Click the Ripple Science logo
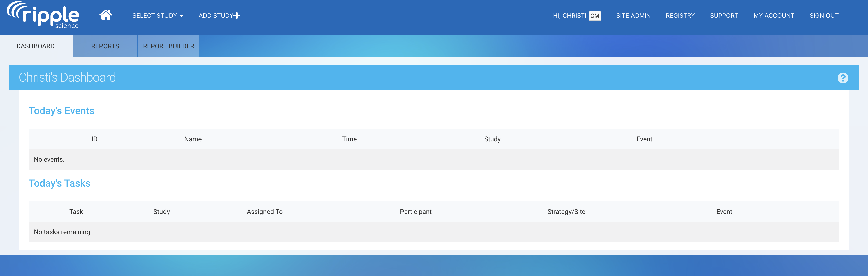 click(x=43, y=15)
